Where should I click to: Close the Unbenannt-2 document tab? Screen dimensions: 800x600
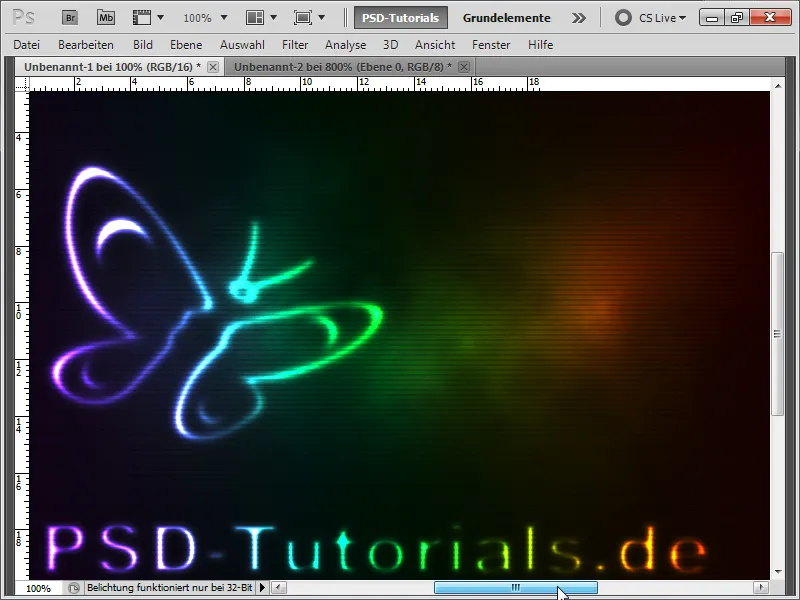point(464,67)
